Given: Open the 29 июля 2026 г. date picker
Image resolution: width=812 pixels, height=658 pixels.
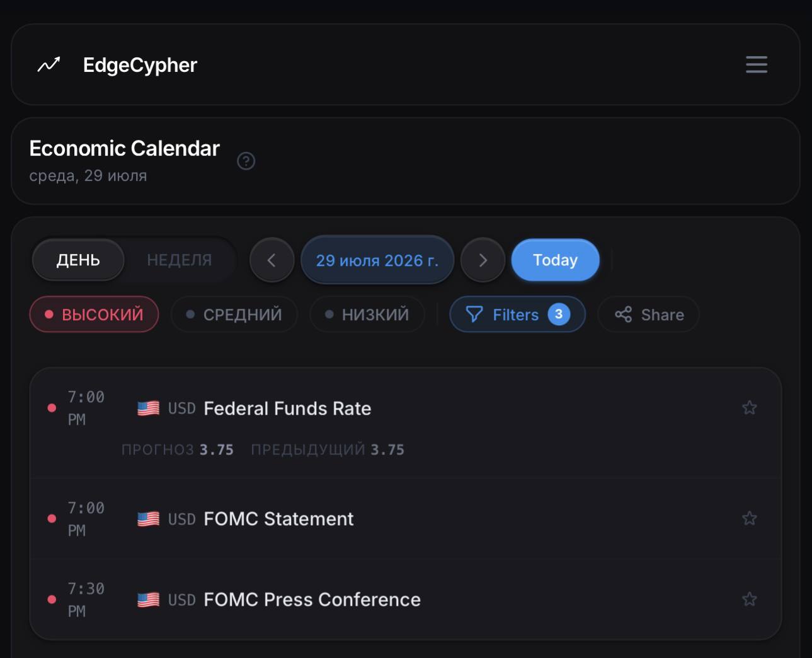Looking at the screenshot, I should (377, 260).
